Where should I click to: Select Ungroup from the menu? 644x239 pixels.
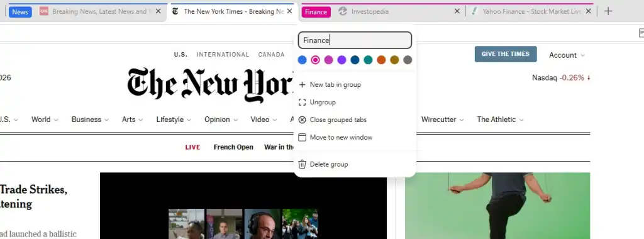355,103
